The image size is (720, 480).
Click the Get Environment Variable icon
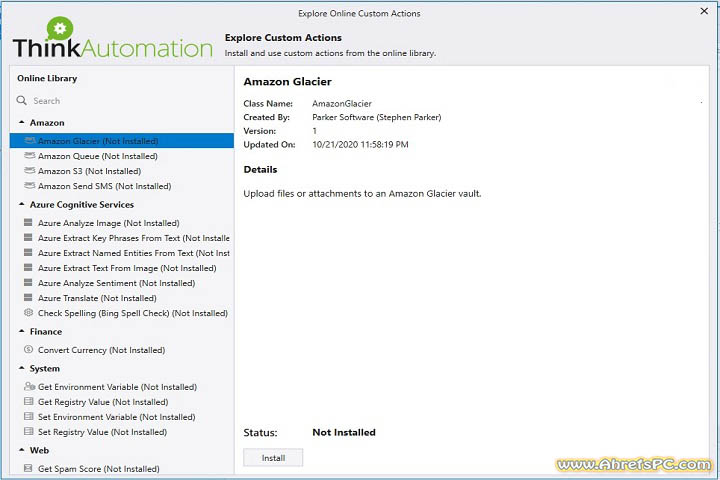[x=29, y=386]
